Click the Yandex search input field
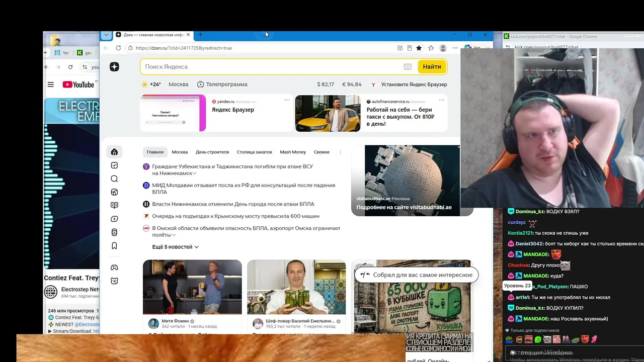The height and width of the screenshot is (362, 644). 272,67
